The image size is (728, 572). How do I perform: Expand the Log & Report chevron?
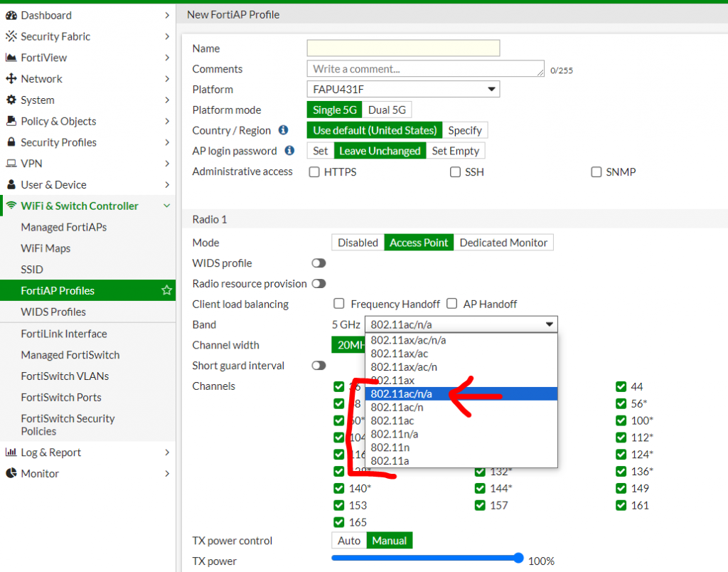[x=166, y=452]
